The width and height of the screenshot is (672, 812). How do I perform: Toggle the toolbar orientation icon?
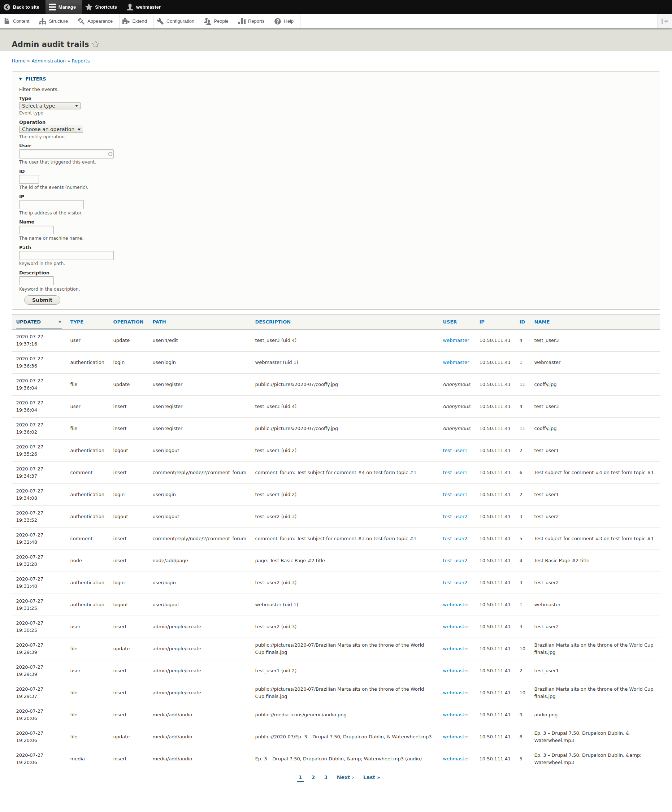click(x=665, y=21)
